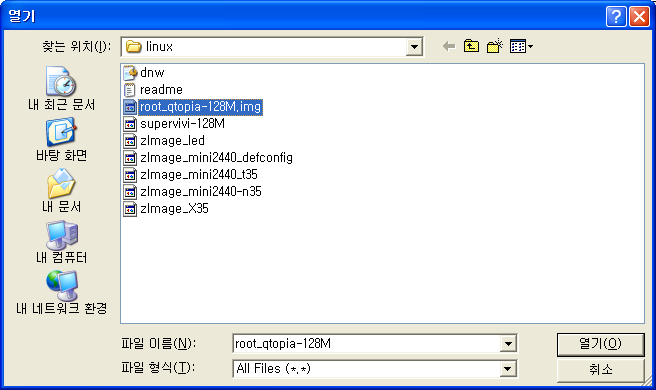Select the file name zImage_mini2440-n35

201,192
